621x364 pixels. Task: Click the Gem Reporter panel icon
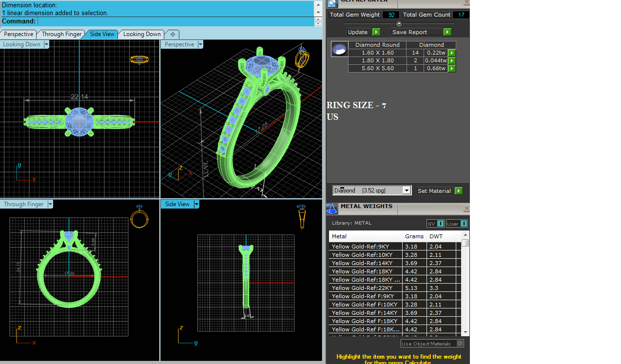[x=332, y=3]
